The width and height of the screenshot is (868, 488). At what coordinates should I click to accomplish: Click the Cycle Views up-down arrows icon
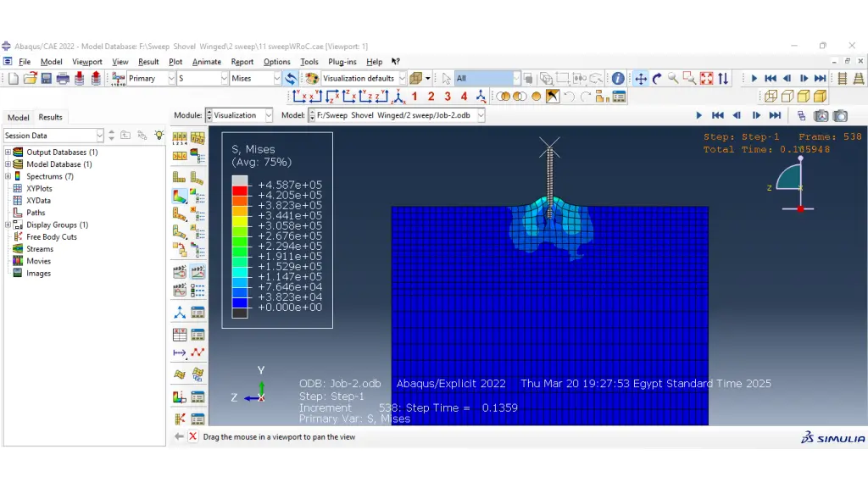(x=723, y=79)
